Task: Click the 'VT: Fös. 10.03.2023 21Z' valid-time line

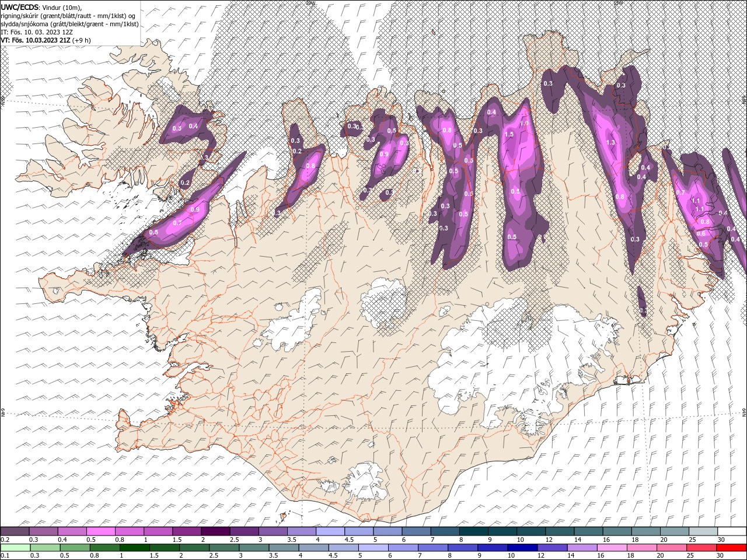Action: tap(34, 40)
